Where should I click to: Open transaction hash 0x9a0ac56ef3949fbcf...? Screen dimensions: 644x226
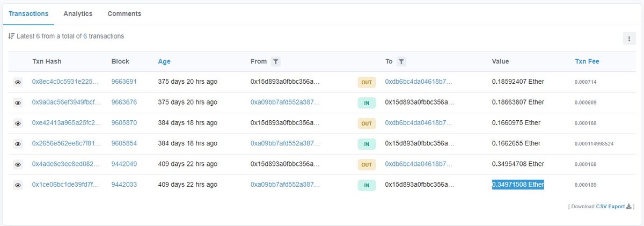[66, 102]
